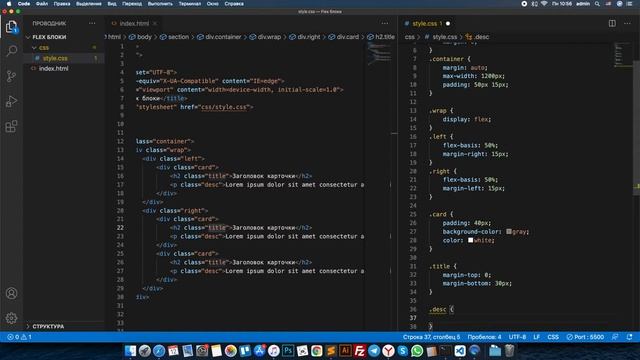Open the Search view in activity bar

11,51
